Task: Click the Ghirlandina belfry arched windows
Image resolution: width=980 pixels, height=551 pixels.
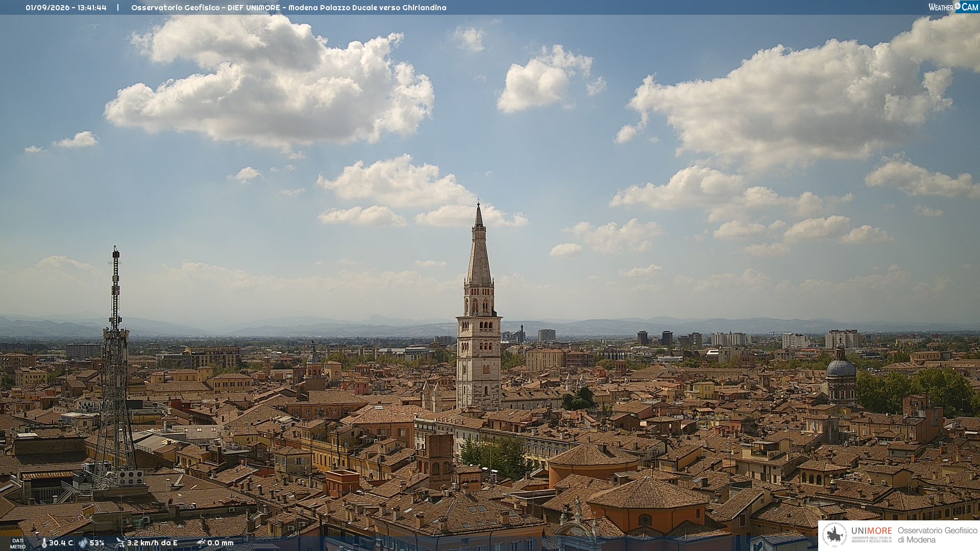Action: coord(479,306)
